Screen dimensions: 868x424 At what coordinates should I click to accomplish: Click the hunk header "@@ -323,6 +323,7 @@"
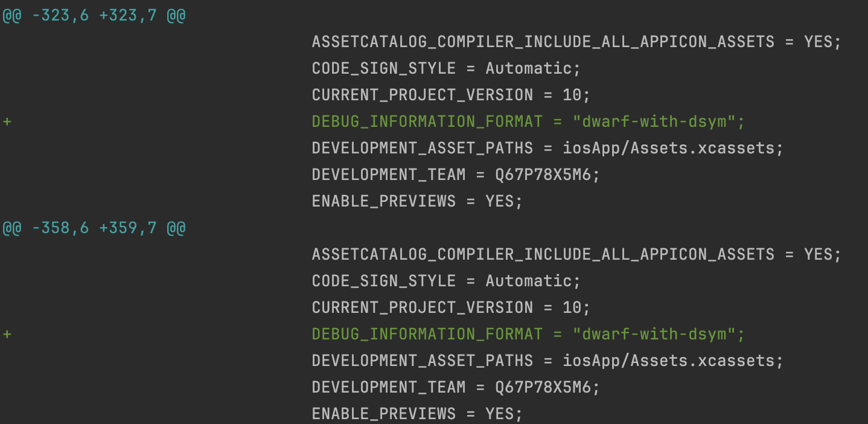coord(94,15)
